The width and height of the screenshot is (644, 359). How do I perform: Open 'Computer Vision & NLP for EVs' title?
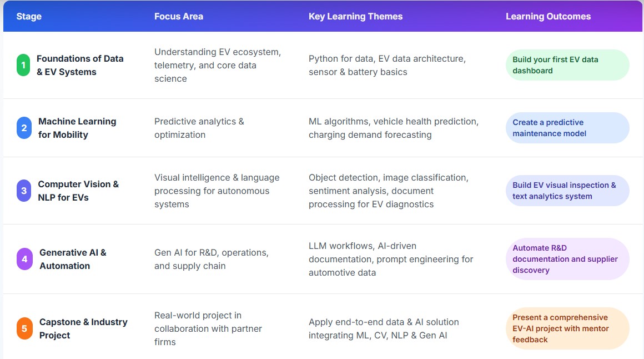point(78,191)
